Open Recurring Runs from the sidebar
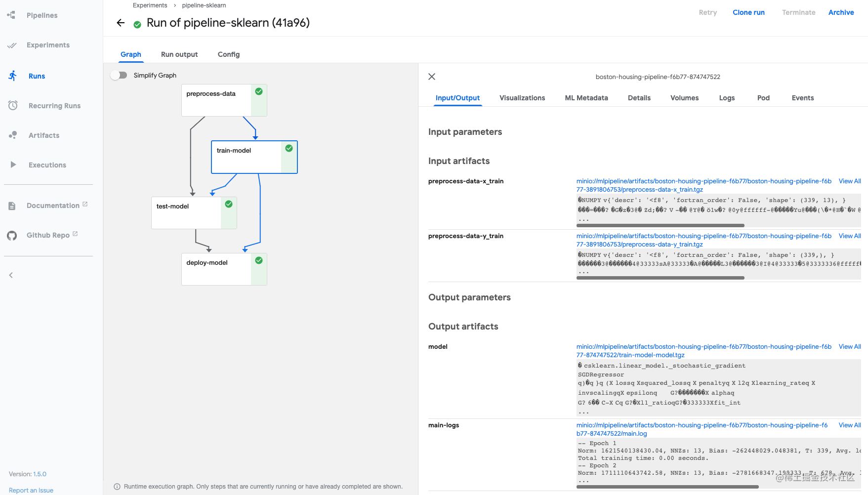This screenshot has width=868, height=495. 54,105
